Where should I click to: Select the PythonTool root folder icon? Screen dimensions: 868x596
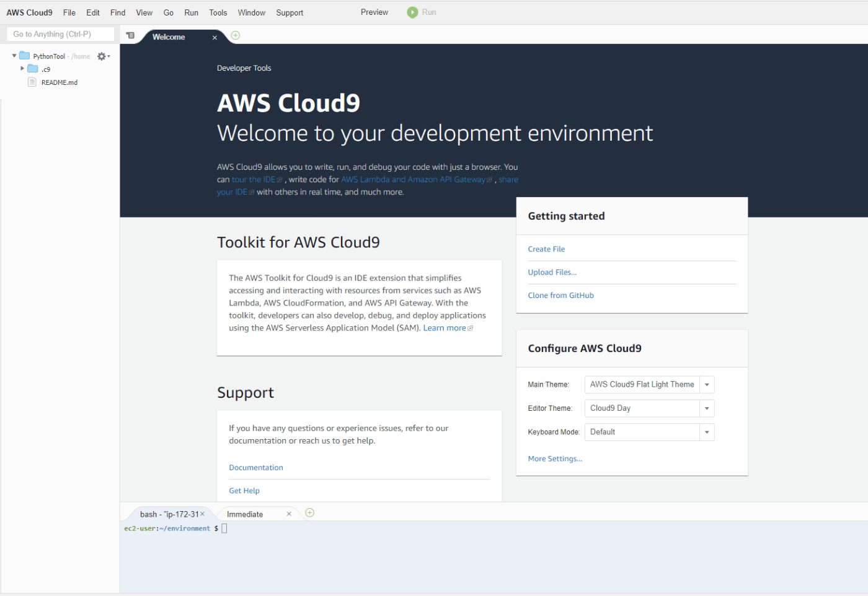pos(25,56)
